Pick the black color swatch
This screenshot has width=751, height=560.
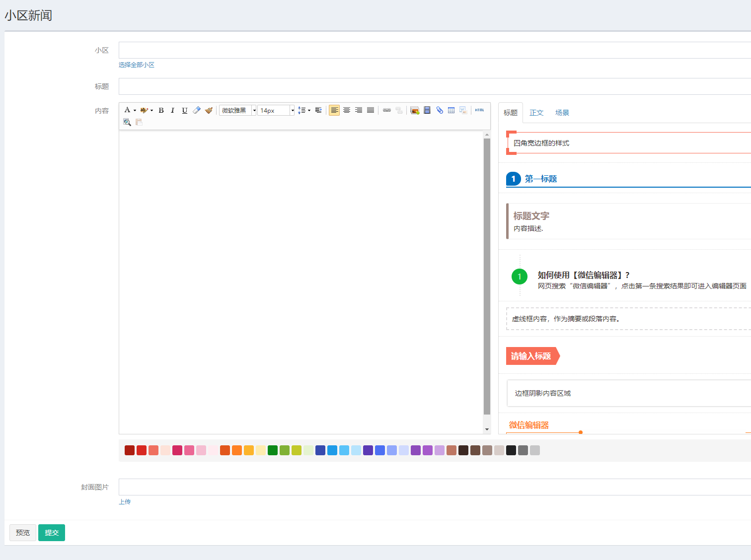511,450
